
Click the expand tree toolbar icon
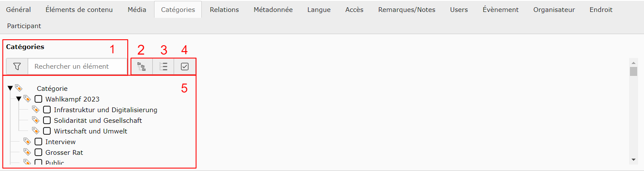pos(142,67)
